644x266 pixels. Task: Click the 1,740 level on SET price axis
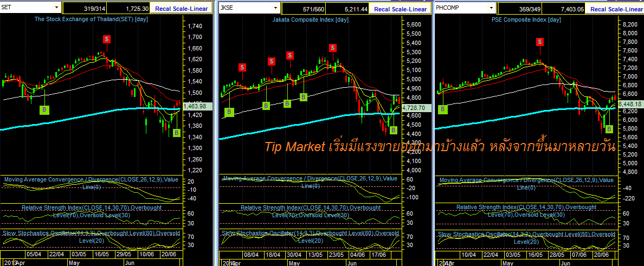pyautogui.click(x=195, y=26)
